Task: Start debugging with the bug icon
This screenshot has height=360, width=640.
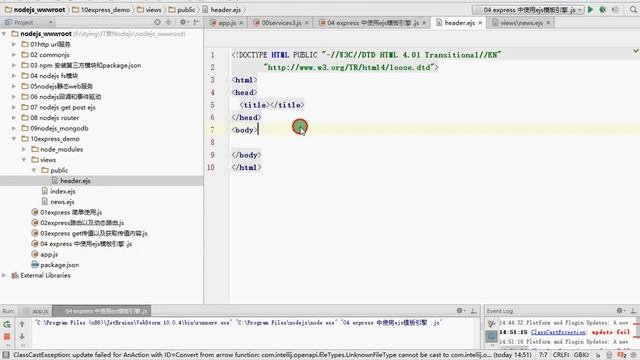Action: [602, 9]
